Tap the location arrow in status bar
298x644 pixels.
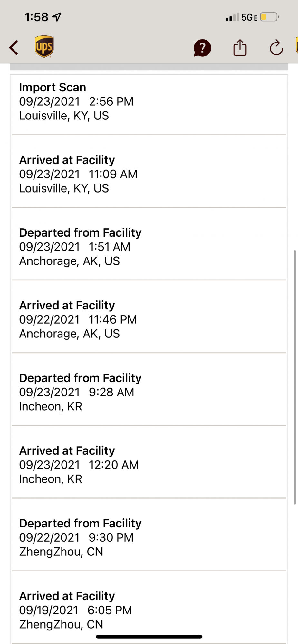pos(57,17)
